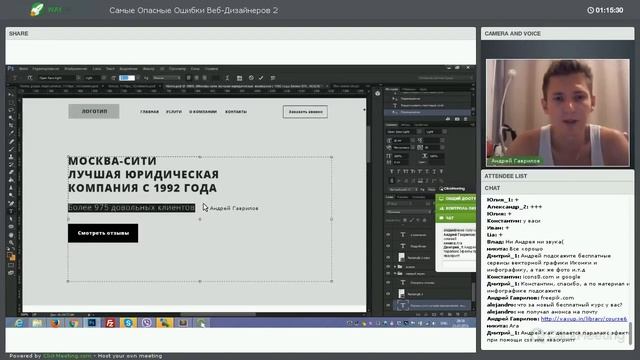Screen dimensions: 640x360
Task: Hide the topmost text layer via eye icon
Action: [x=388, y=235]
